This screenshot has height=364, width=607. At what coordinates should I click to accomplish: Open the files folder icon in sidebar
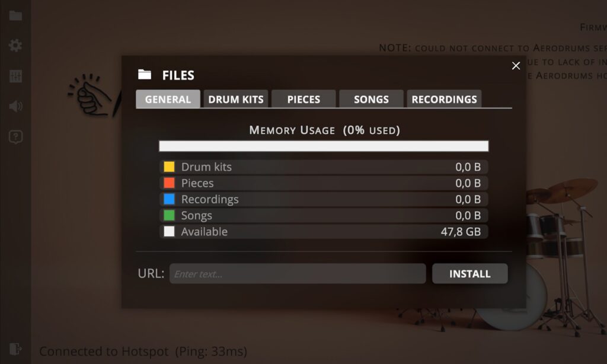[15, 15]
